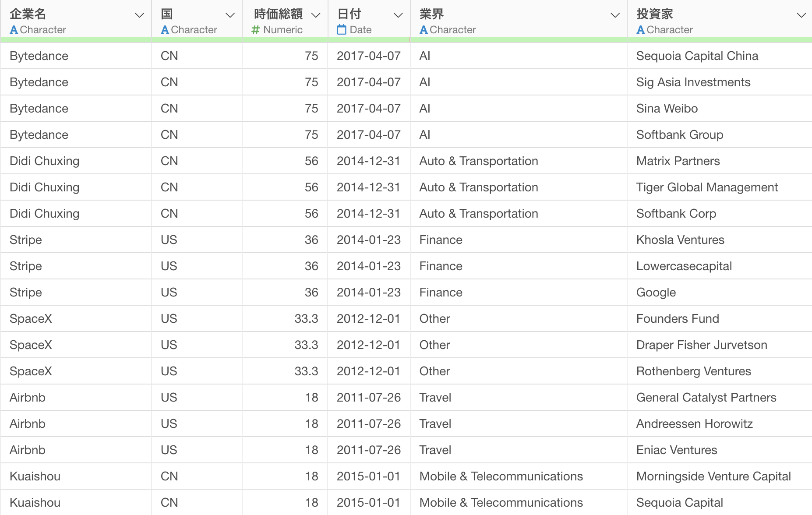This screenshot has height=515, width=812.
Task: Click Mobile & Telecommunications in the Morningside row
Action: (x=501, y=476)
